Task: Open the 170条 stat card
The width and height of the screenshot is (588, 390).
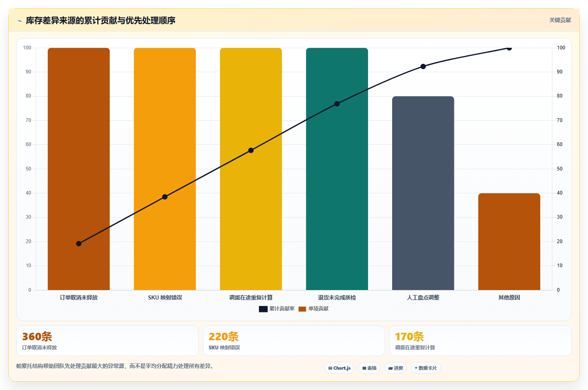Action: tap(481, 341)
